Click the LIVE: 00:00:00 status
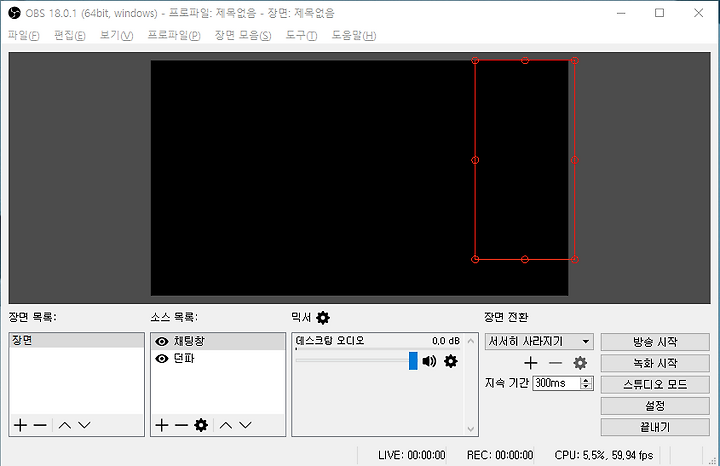 [x=411, y=455]
